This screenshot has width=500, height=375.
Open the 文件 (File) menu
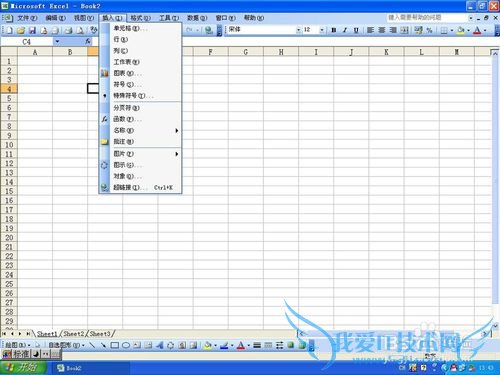(27, 18)
